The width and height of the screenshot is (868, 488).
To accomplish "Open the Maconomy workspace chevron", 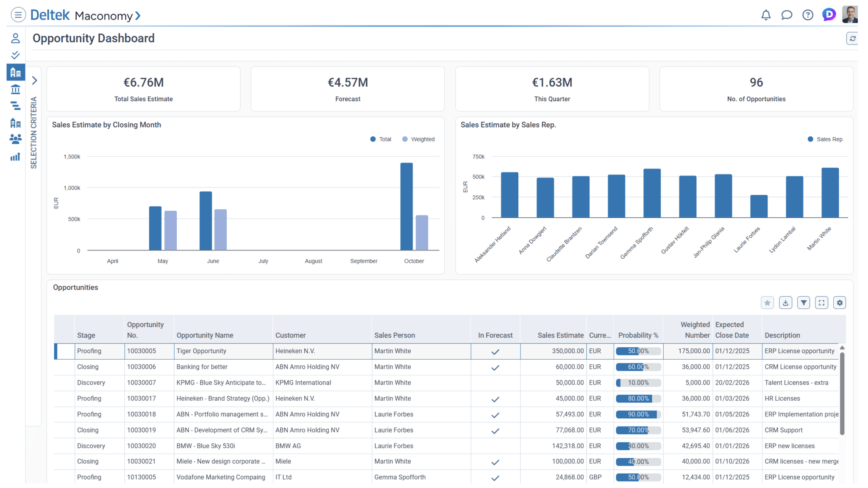I will (x=138, y=16).
